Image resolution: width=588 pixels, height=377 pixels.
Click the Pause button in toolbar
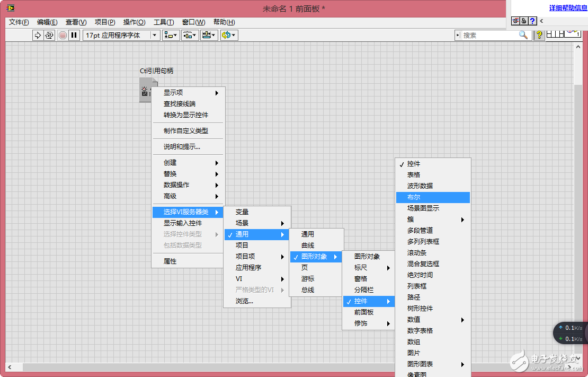click(x=74, y=36)
